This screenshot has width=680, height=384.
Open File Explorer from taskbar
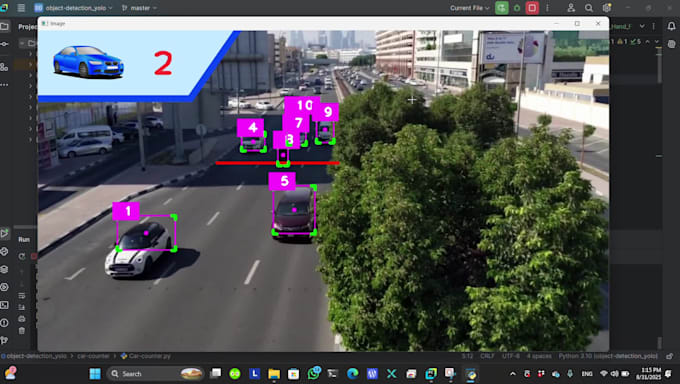274,374
